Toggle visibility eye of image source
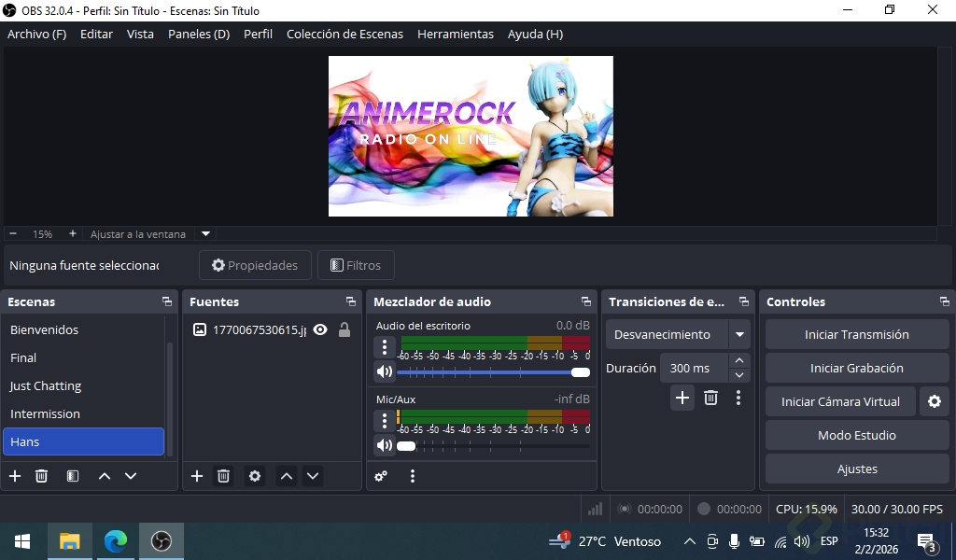The width and height of the screenshot is (956, 560). [x=320, y=329]
